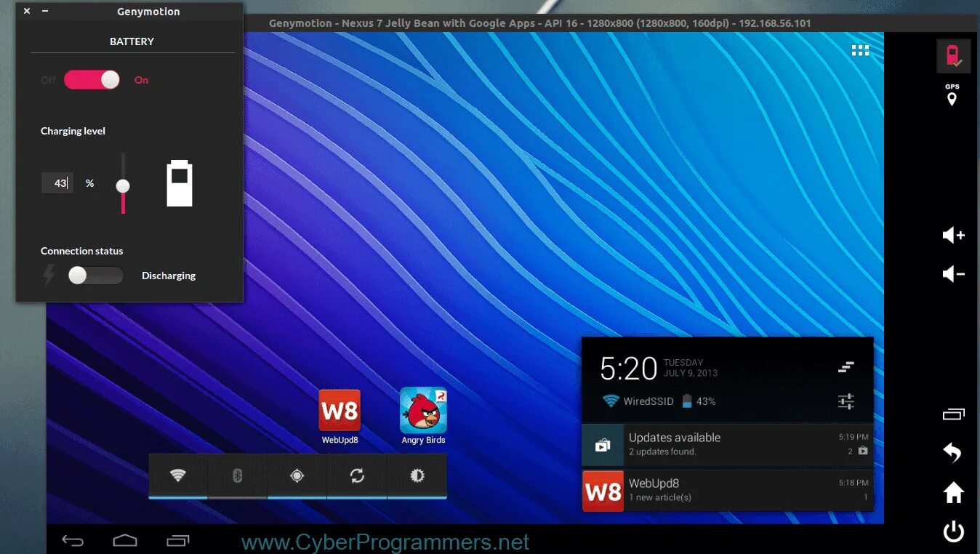Image resolution: width=980 pixels, height=554 pixels.
Task: Switch the Discharging connection status toggle
Action: (x=95, y=276)
